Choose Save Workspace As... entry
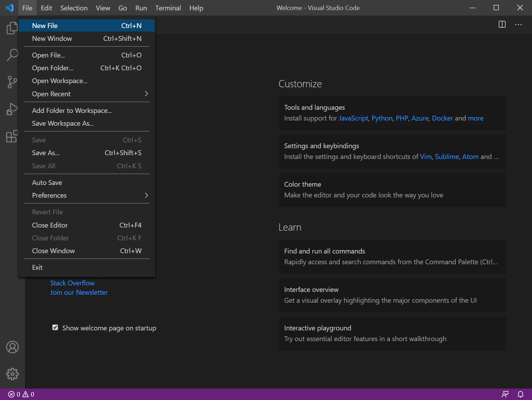 point(87,123)
